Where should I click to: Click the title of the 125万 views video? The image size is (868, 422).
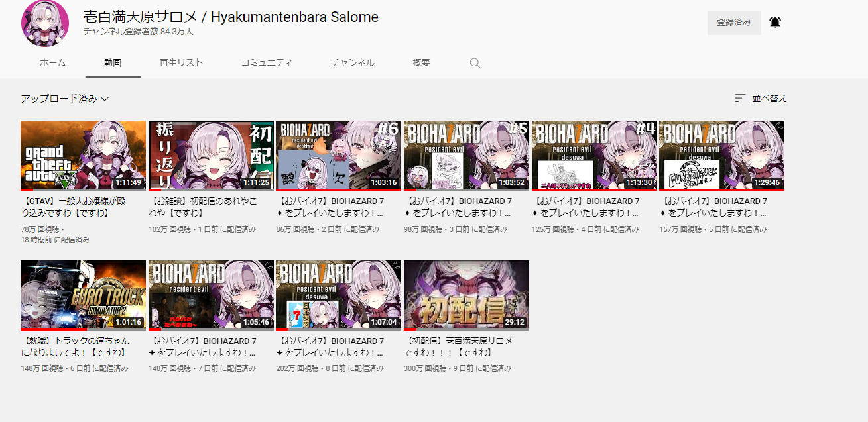(x=586, y=207)
